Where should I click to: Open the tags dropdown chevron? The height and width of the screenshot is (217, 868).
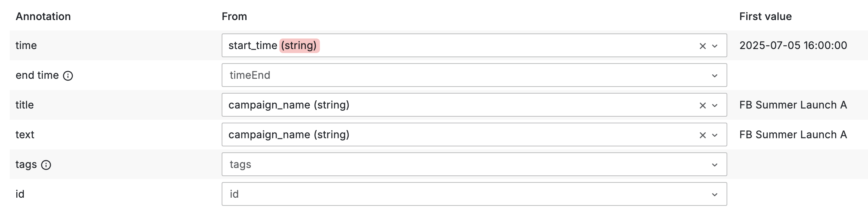tap(715, 165)
